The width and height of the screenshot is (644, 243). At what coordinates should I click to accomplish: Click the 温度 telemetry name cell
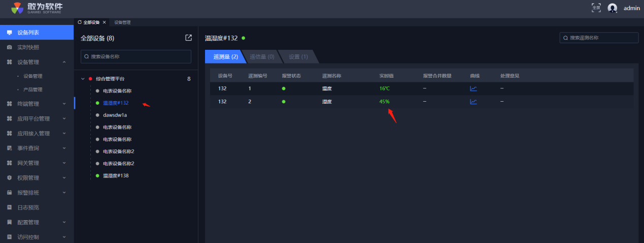point(327,88)
